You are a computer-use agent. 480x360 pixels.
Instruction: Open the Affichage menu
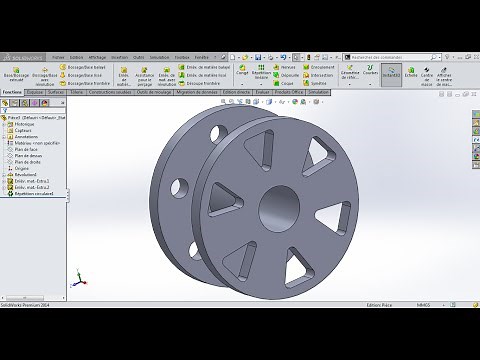pyautogui.click(x=97, y=57)
